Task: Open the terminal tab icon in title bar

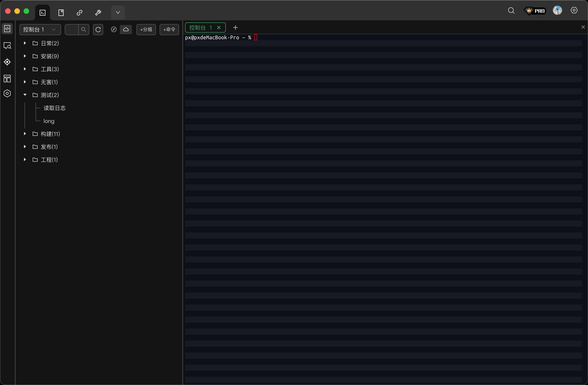Action: pyautogui.click(x=43, y=12)
